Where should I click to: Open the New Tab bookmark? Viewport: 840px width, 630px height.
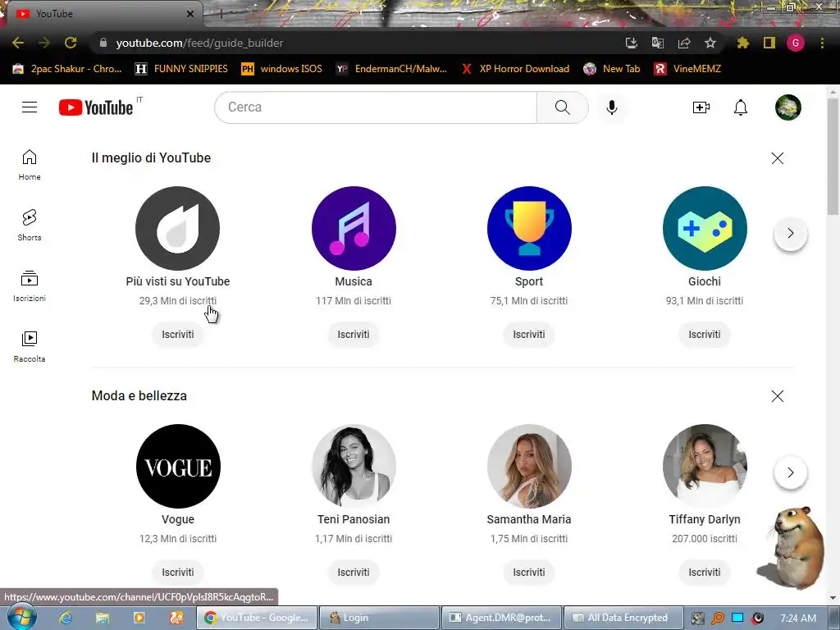click(612, 69)
